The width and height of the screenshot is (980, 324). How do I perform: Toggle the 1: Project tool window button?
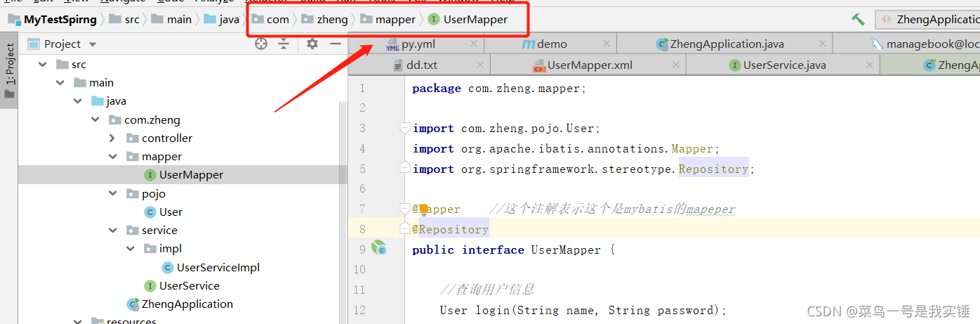[x=9, y=70]
